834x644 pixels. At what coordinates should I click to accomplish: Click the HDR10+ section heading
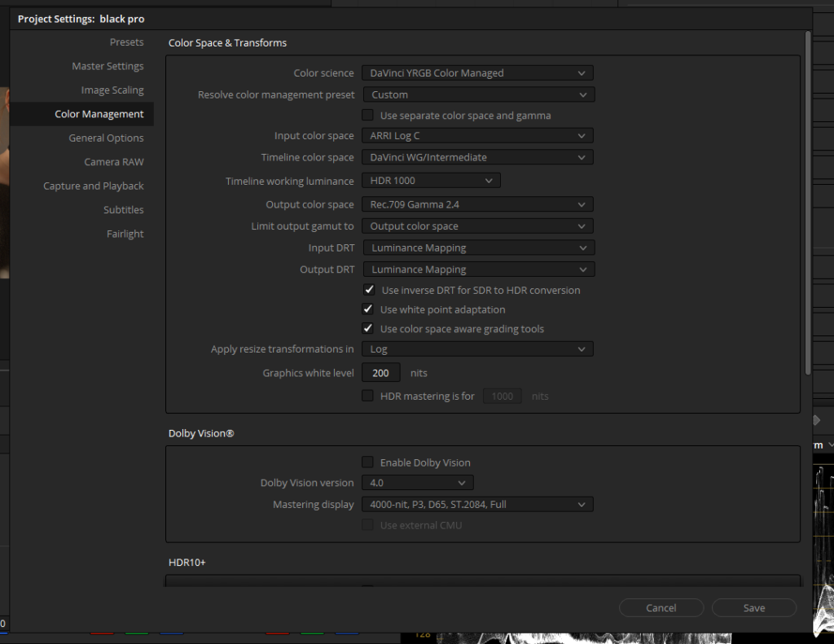click(x=187, y=562)
